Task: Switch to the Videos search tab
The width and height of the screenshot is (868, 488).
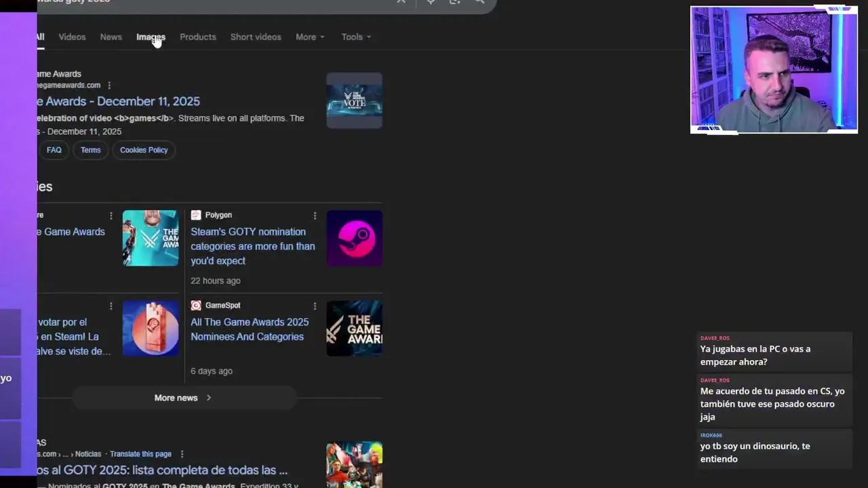Action: tap(72, 37)
